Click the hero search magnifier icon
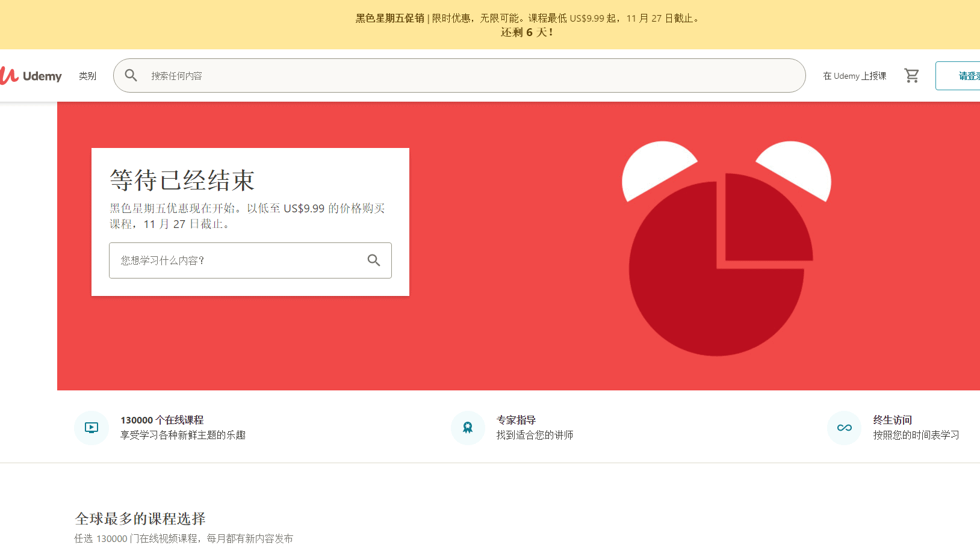The width and height of the screenshot is (980, 545). (374, 260)
